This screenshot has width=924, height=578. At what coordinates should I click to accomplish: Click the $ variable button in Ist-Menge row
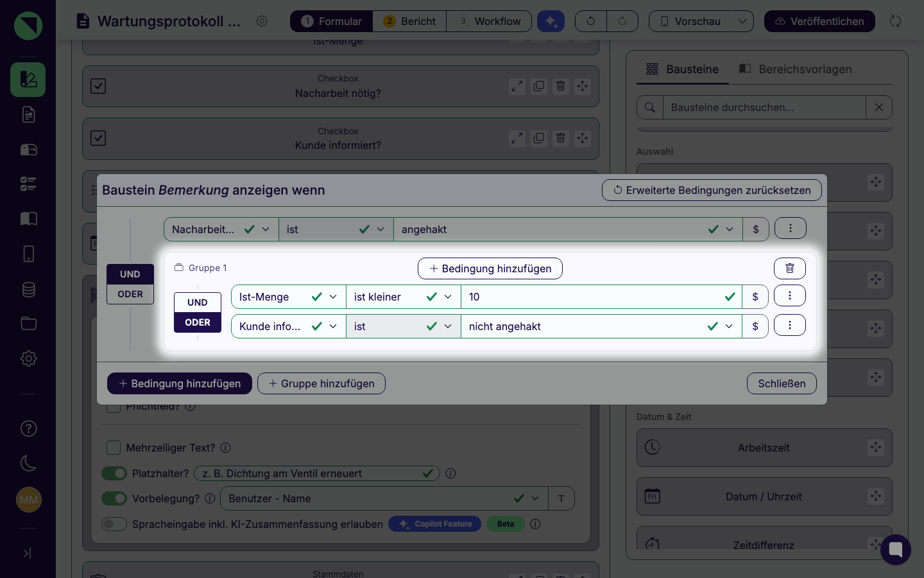click(x=755, y=297)
